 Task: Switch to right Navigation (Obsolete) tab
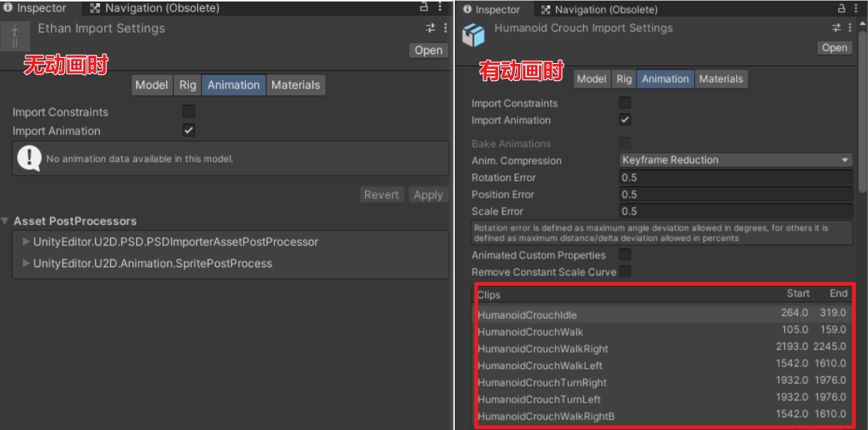pyautogui.click(x=599, y=10)
